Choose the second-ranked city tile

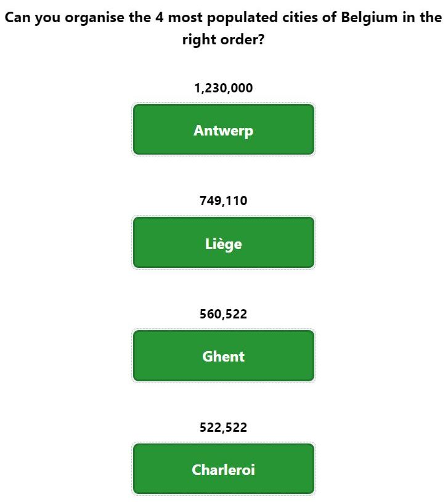[224, 242]
